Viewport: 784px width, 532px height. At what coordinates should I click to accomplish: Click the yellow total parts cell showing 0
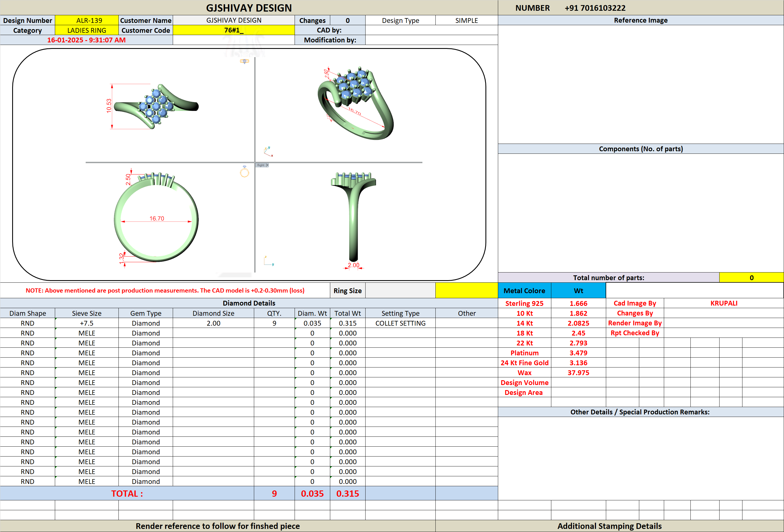(751, 278)
